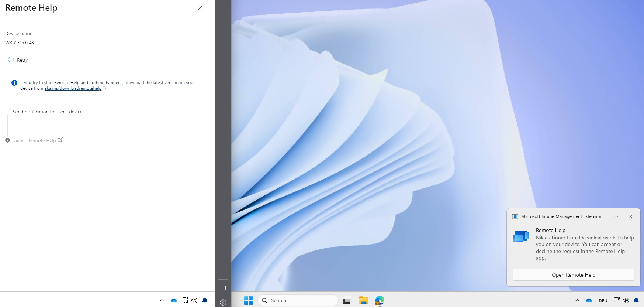Toggle the sidebar panel icon in dark strip
644x307 pixels.
223,288
